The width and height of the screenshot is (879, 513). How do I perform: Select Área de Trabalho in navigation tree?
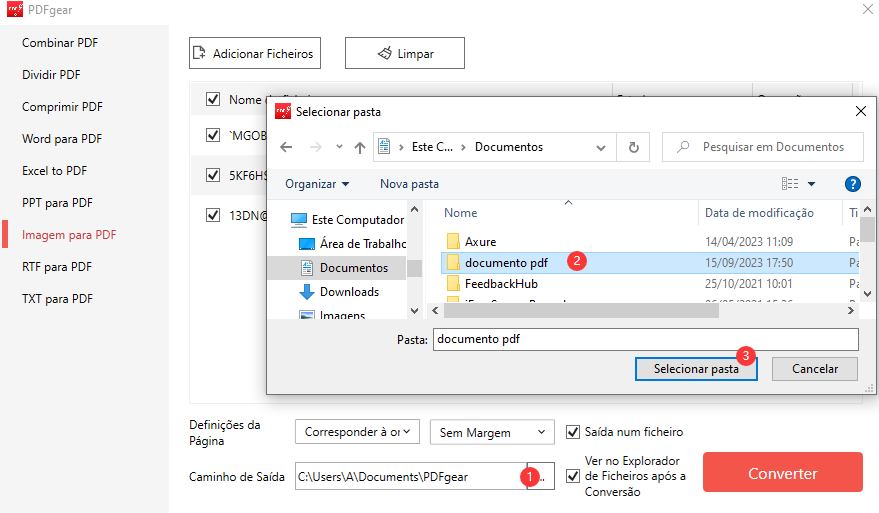352,244
